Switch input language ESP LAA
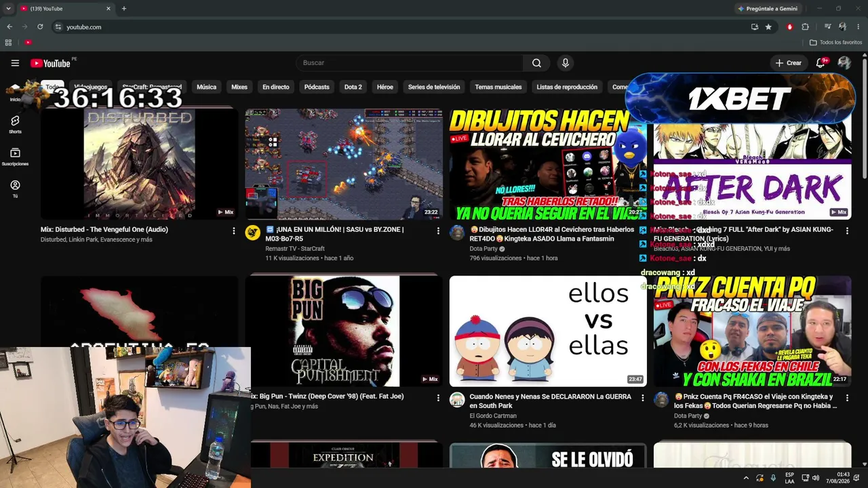 [789, 478]
